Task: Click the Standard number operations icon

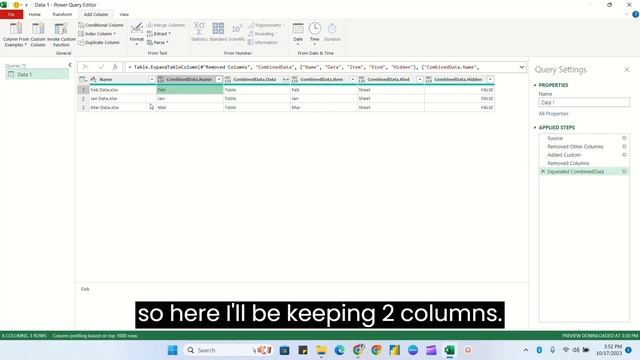Action: (218, 29)
